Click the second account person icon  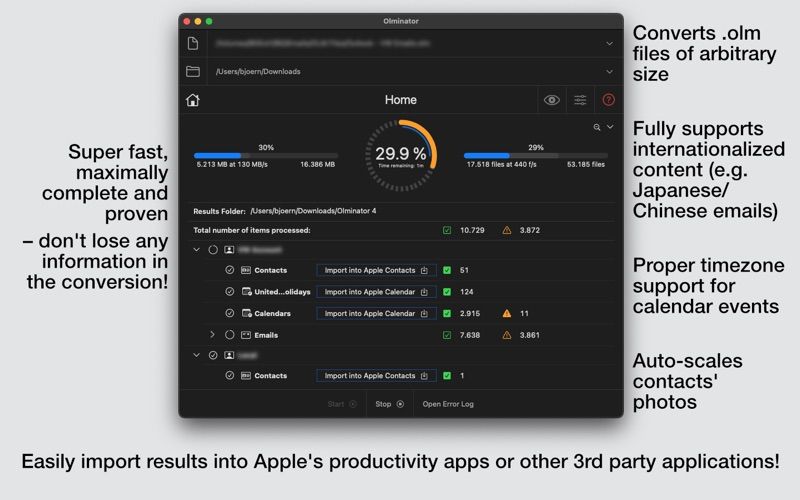point(229,355)
